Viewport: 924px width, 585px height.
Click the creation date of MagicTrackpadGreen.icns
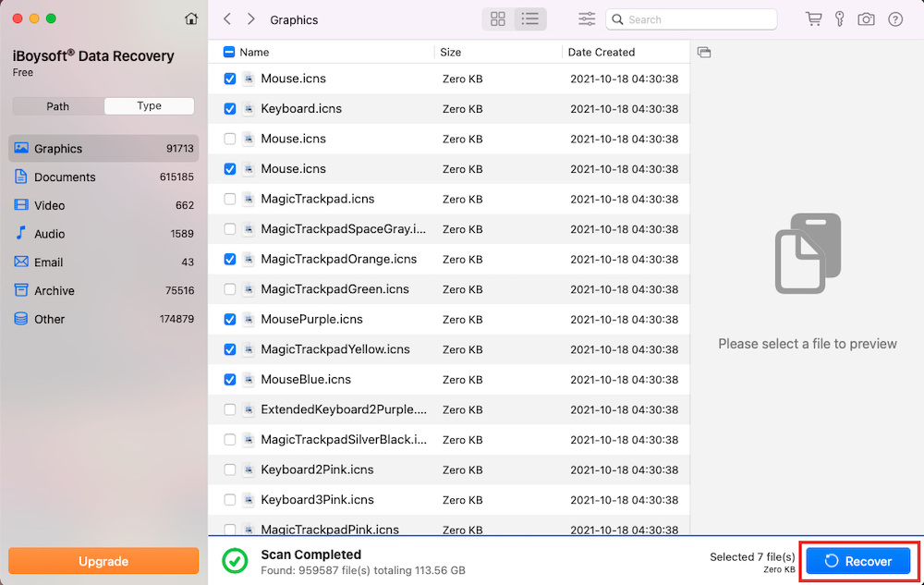pos(624,289)
